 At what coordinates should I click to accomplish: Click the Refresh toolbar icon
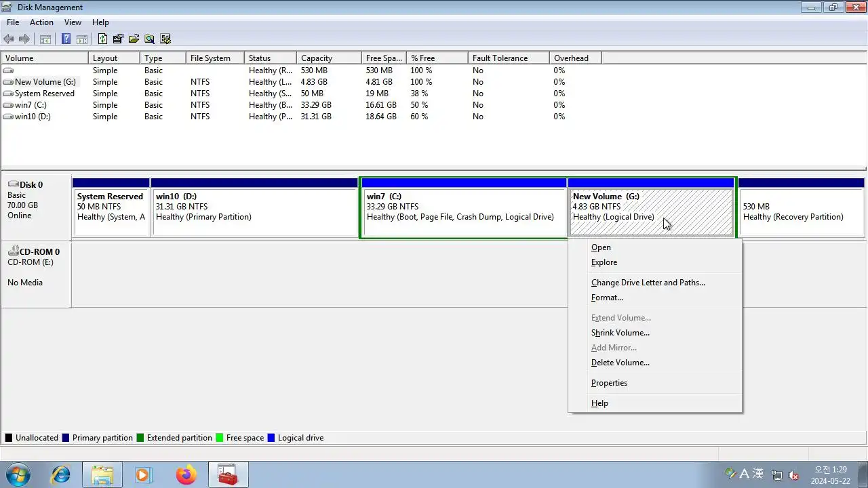[102, 39]
